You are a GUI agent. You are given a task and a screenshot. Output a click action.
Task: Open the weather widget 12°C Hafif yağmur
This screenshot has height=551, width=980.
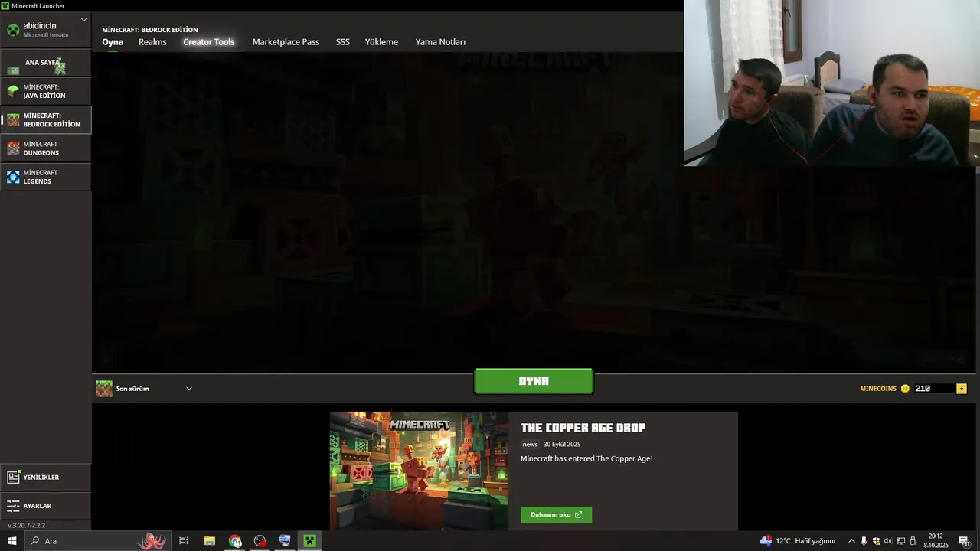(x=798, y=541)
